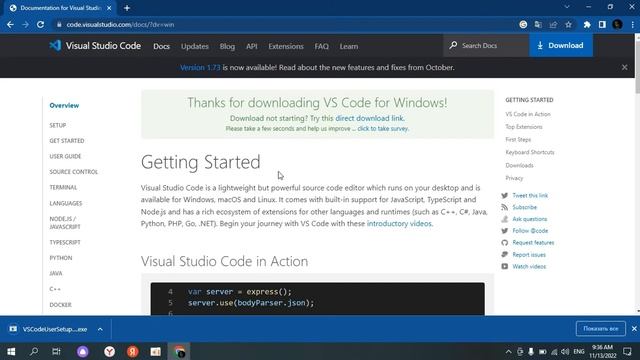The width and height of the screenshot is (640, 360).
Task: Click the bookmark star icon
Action: tap(568, 24)
